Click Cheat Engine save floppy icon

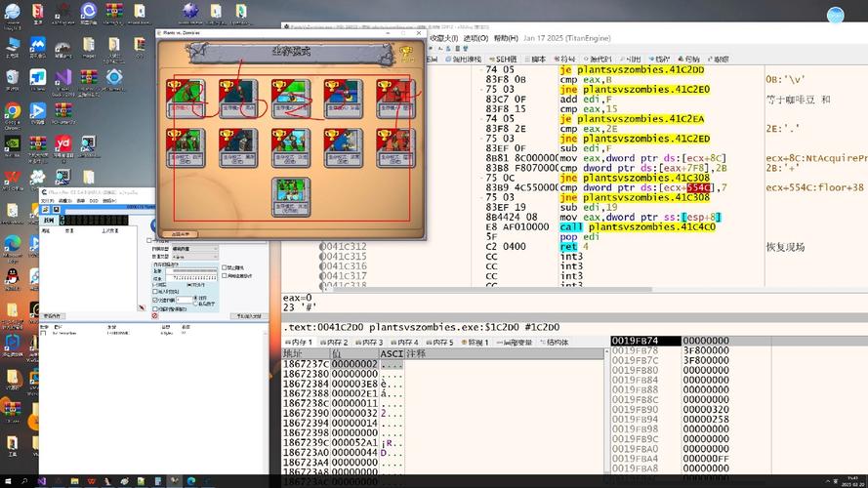(56, 210)
